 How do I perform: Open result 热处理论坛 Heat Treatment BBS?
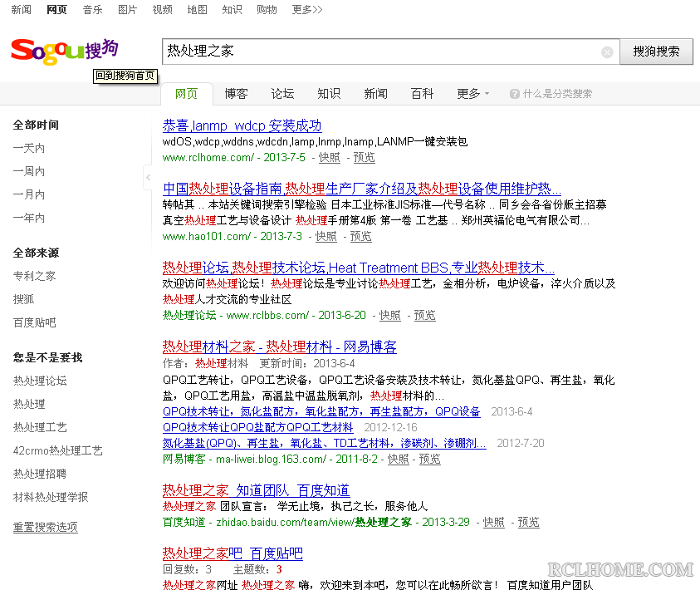coord(359,268)
